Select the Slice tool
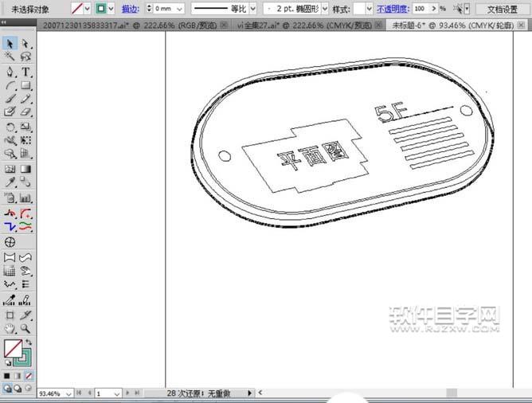 coord(25,315)
